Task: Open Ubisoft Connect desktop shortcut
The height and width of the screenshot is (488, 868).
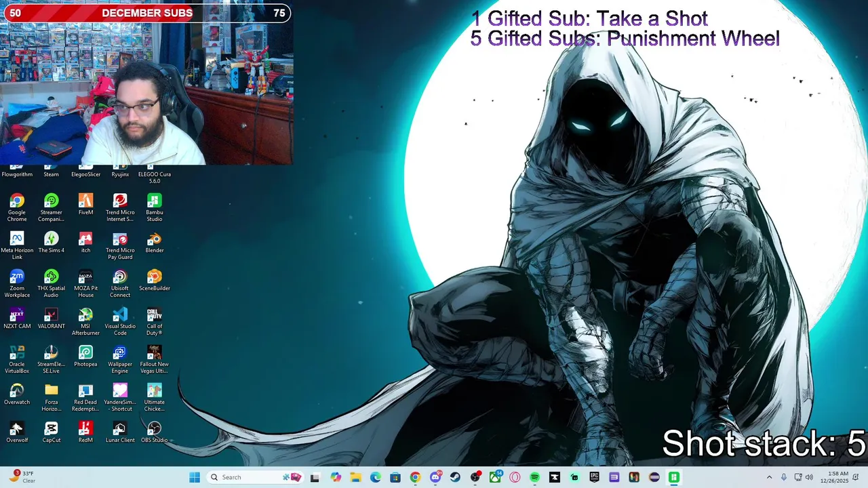Action: coord(120,283)
